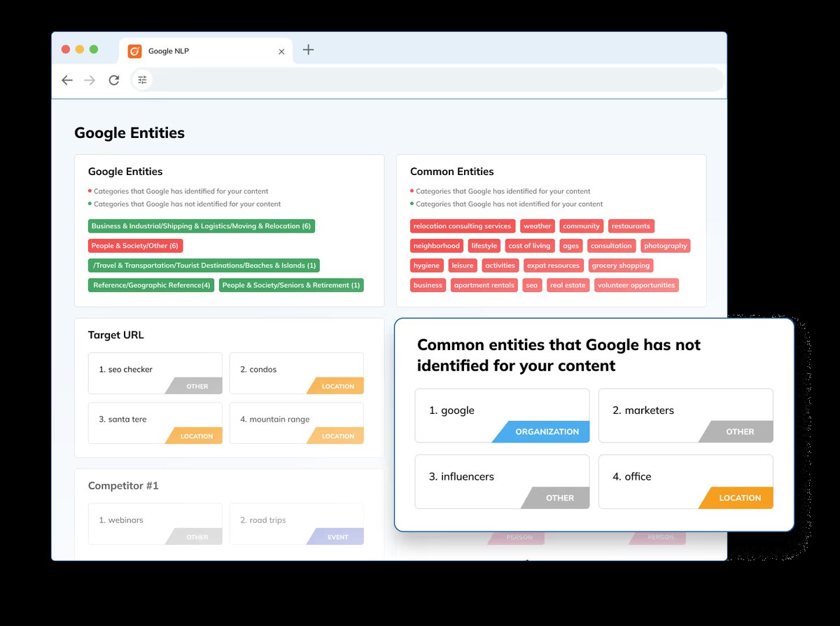Select the '1. google' entity card
Viewport: 840px width, 626px height.
[503, 416]
